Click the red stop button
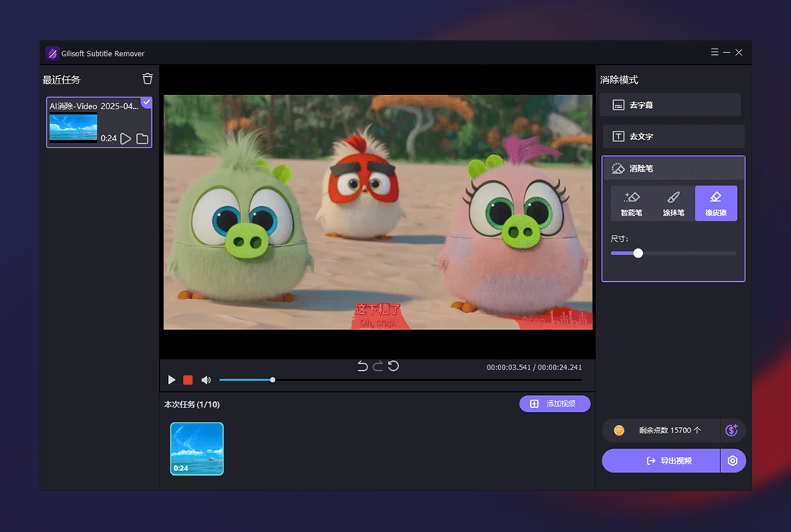Image resolution: width=791 pixels, height=532 pixels. (x=188, y=380)
